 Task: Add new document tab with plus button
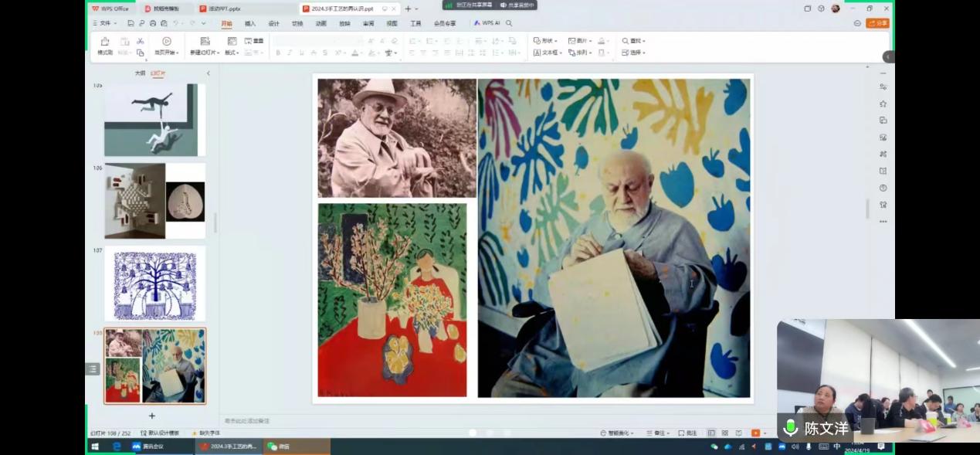click(408, 8)
